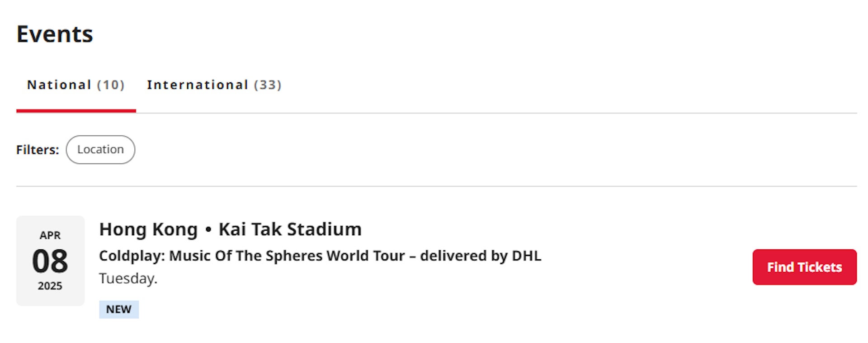
Task: Click the Tuesday day label
Action: [x=128, y=278]
